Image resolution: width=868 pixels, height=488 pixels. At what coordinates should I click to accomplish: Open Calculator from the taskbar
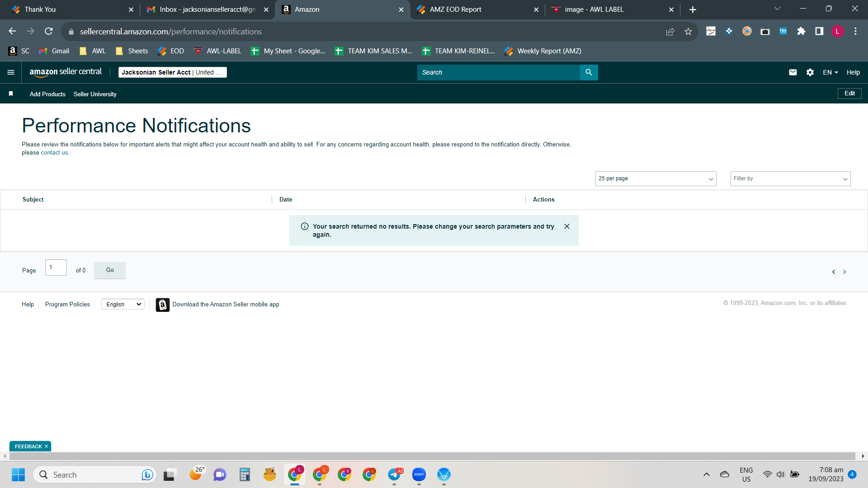click(x=245, y=474)
